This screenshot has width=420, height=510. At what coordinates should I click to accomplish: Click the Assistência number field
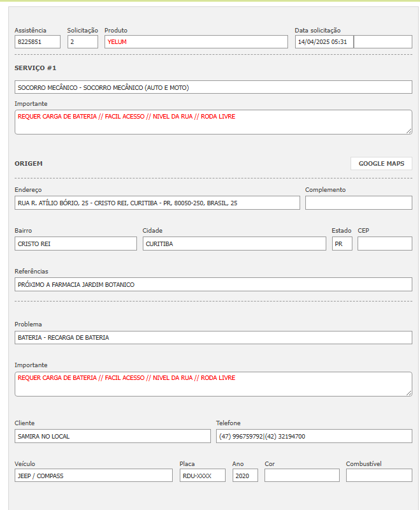pyautogui.click(x=38, y=42)
